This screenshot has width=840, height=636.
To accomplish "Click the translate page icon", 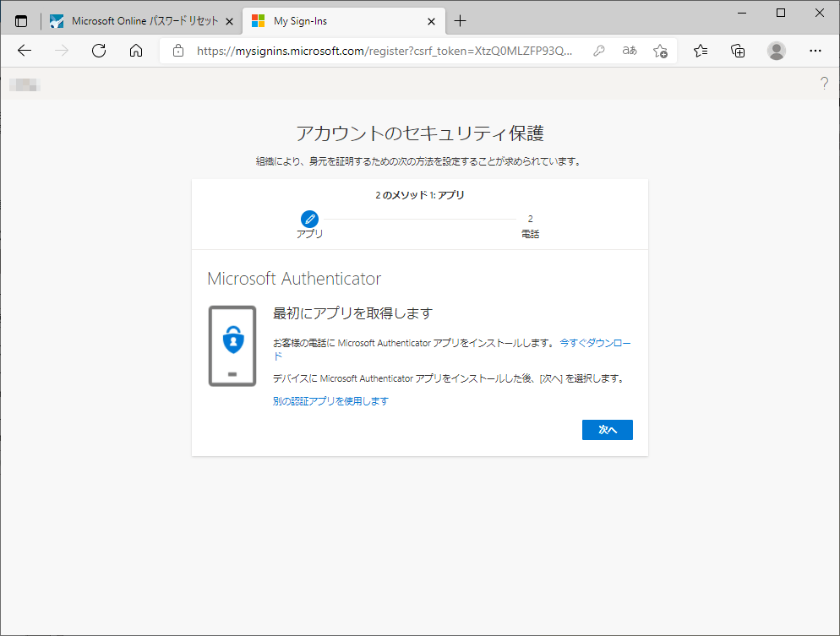I will click(x=630, y=51).
